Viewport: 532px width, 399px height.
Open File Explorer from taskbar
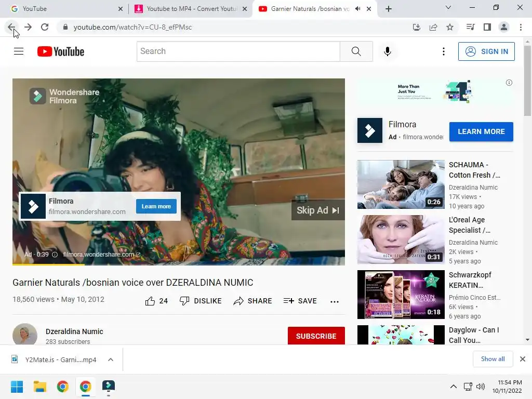tap(39, 387)
